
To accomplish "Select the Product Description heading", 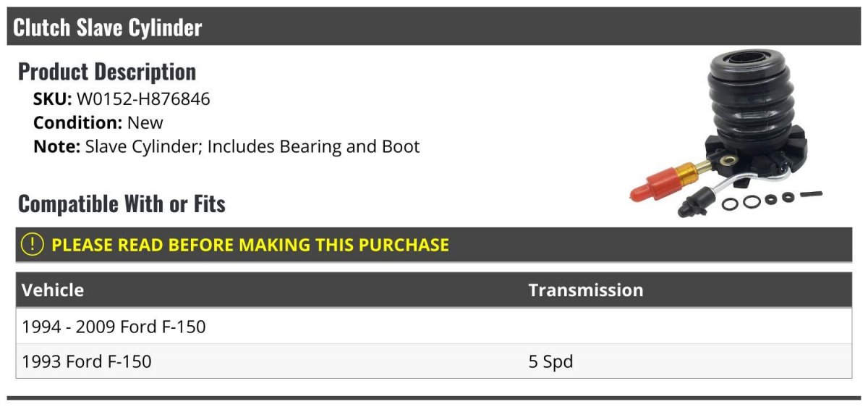I will click(x=107, y=72).
